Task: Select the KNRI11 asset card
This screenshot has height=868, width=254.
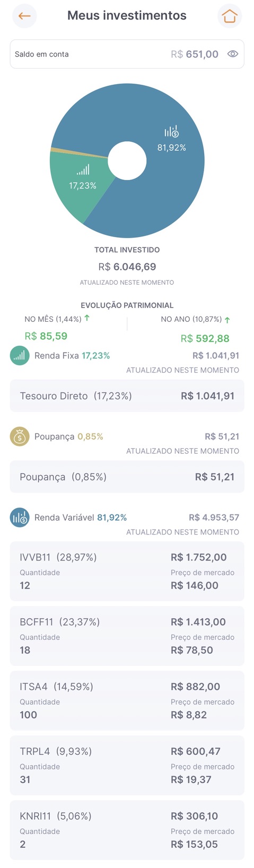Action: tap(127, 829)
